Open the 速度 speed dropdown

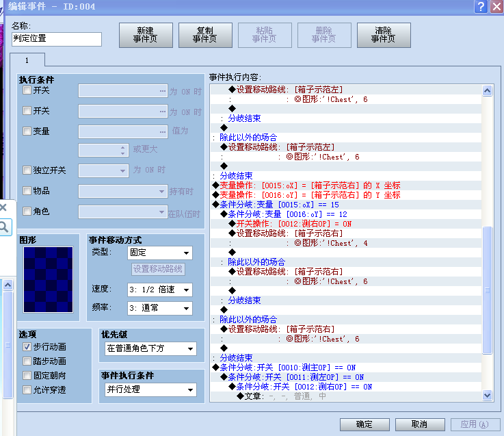pos(160,290)
